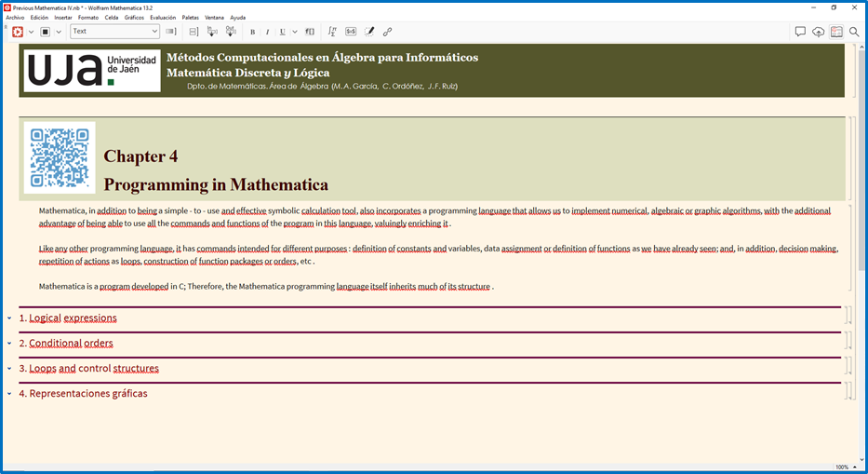The image size is (868, 474).
Task: Click the cell bracket style icon
Action: click(171, 32)
